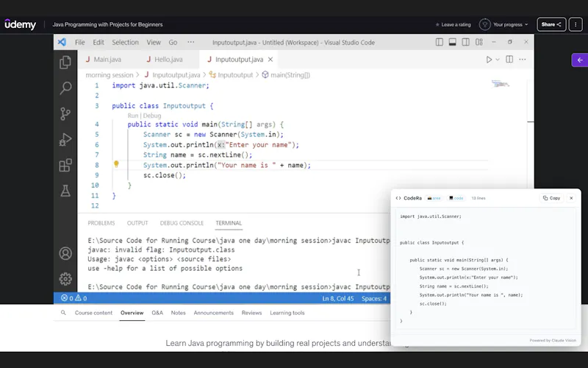Click Ln 8, Col 45 status item

point(338,299)
